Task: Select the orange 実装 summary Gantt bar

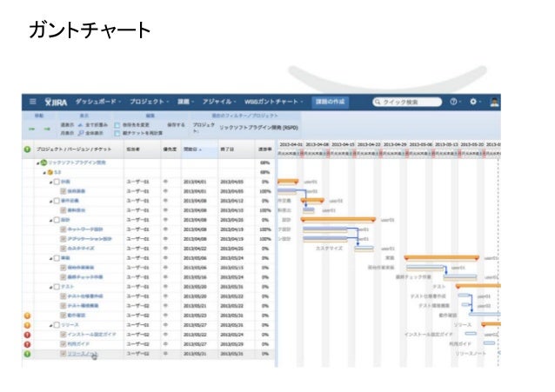Action: point(442,258)
